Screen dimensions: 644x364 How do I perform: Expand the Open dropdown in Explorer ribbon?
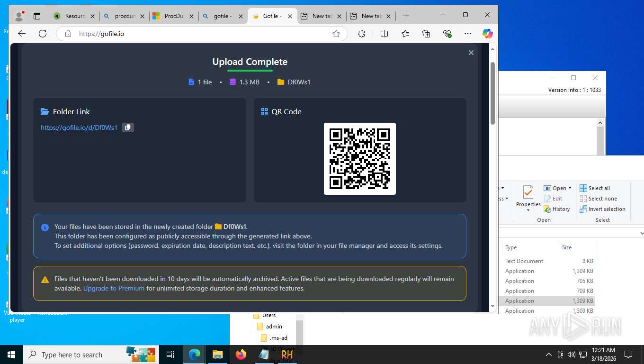(570, 188)
